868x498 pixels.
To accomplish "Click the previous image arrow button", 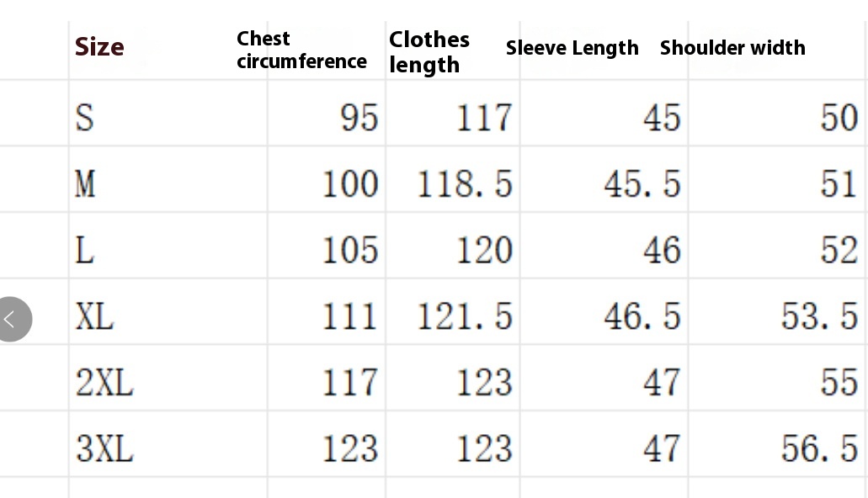I will coord(12,319).
